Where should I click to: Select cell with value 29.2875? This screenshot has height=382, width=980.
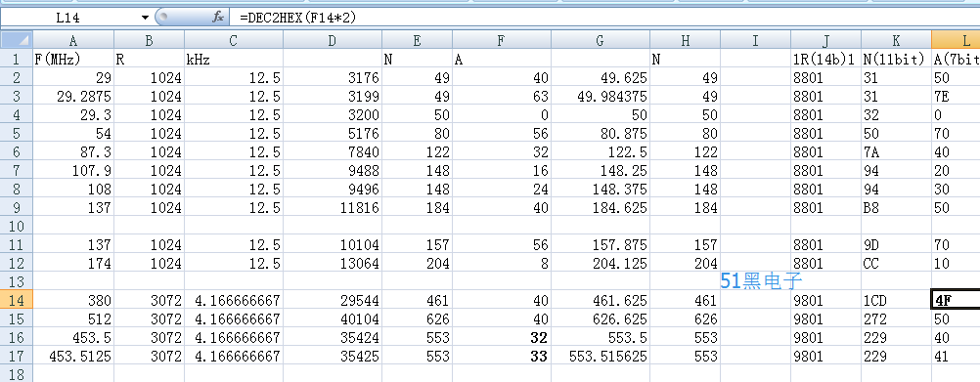click(x=72, y=96)
